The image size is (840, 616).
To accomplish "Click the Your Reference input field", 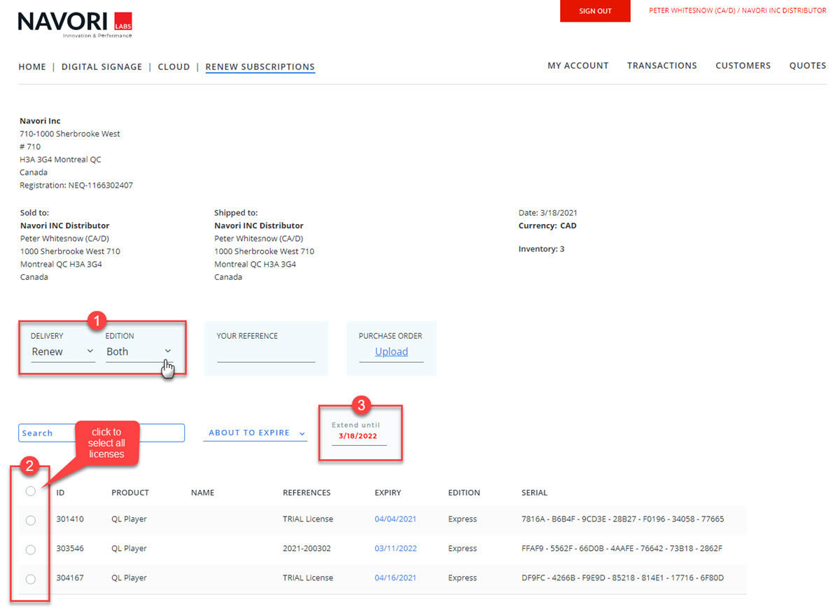I will (266, 354).
